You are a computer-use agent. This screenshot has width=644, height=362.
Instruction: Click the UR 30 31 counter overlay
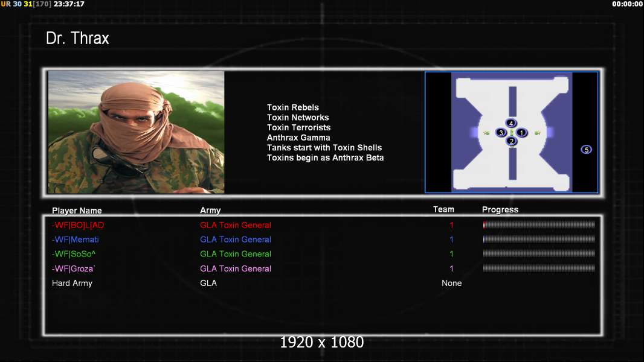[16, 4]
